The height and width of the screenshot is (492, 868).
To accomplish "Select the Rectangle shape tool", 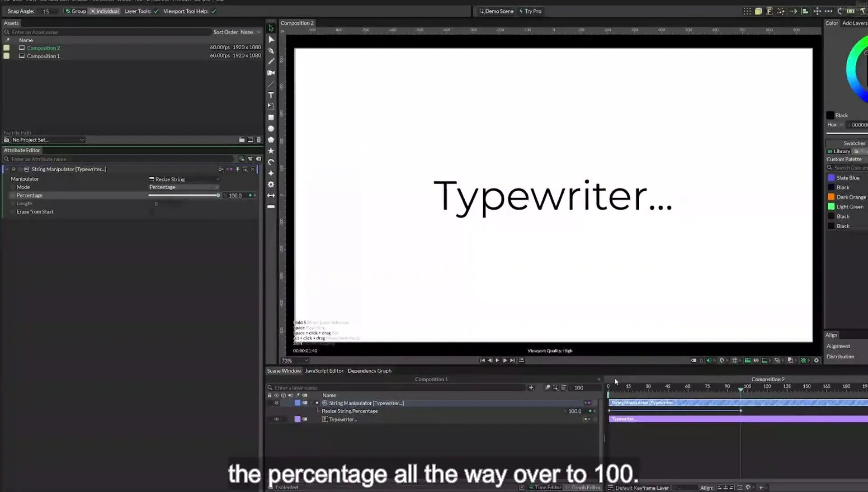I will click(271, 118).
